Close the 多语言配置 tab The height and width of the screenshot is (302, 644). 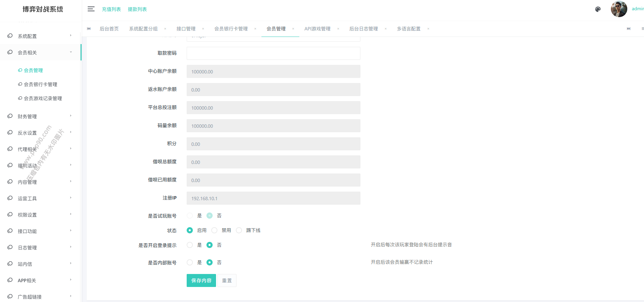pos(428,29)
